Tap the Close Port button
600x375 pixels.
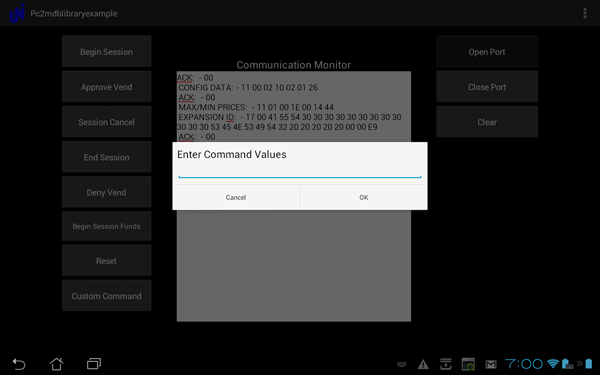coord(487,86)
